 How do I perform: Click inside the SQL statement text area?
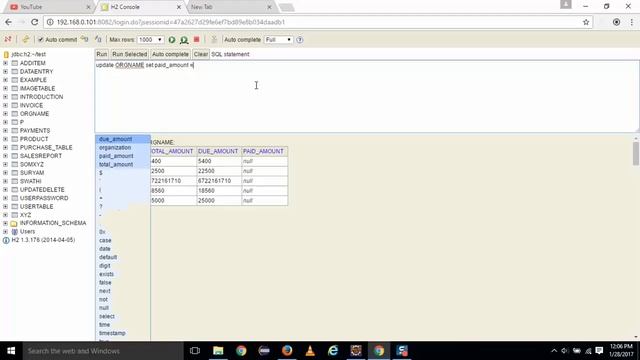pos(367,97)
